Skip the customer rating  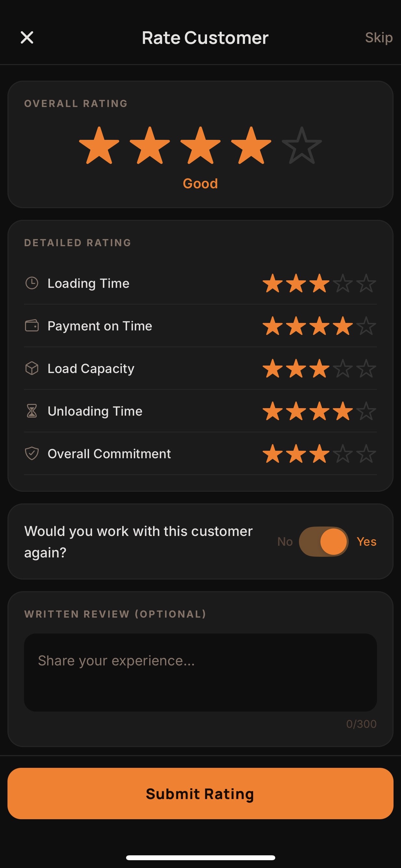tap(379, 37)
